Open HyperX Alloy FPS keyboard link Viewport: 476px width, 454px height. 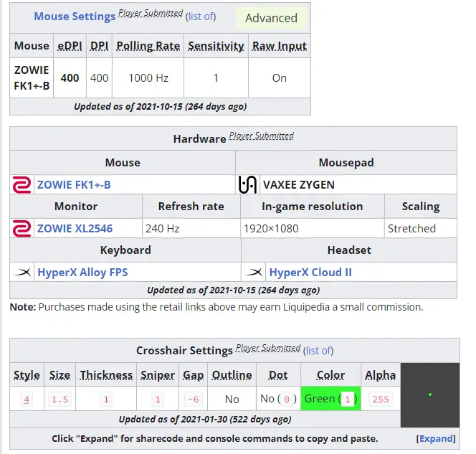82,272
